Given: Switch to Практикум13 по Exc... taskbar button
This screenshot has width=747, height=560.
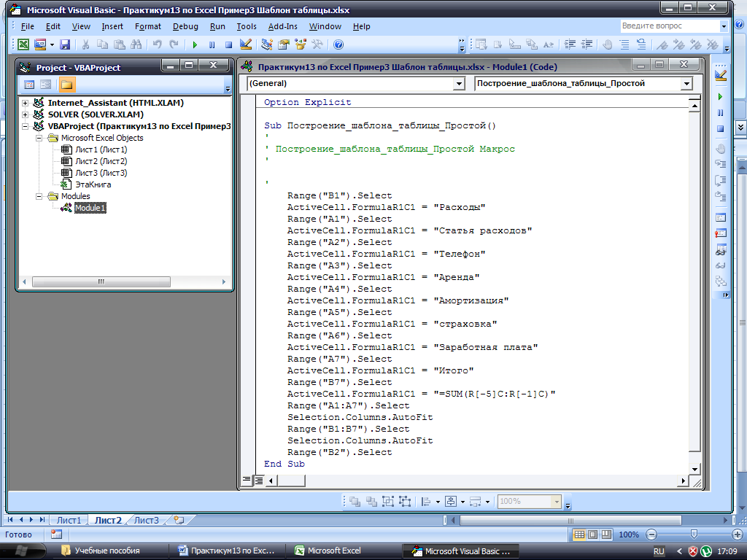Looking at the screenshot, I should click(x=227, y=551).
